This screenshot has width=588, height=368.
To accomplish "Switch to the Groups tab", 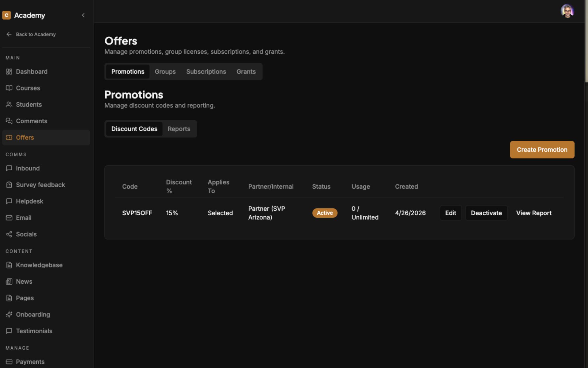I will click(x=165, y=71).
